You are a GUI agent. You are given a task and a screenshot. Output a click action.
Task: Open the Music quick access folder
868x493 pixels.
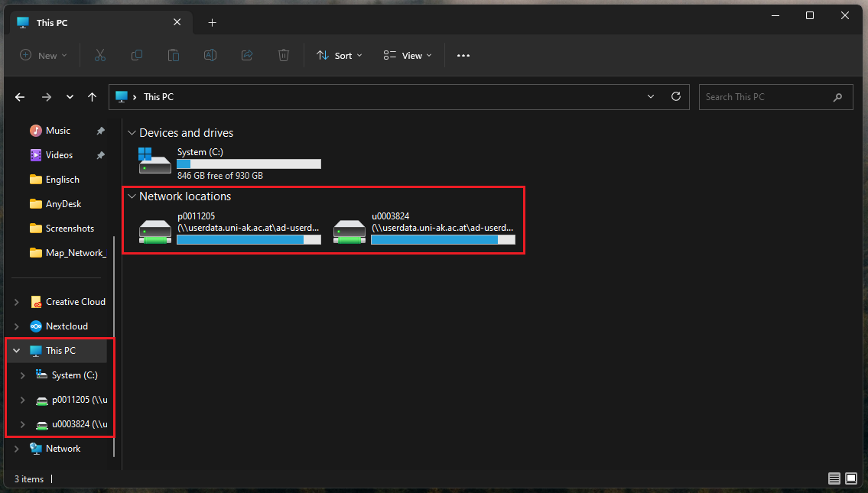pyautogui.click(x=58, y=131)
